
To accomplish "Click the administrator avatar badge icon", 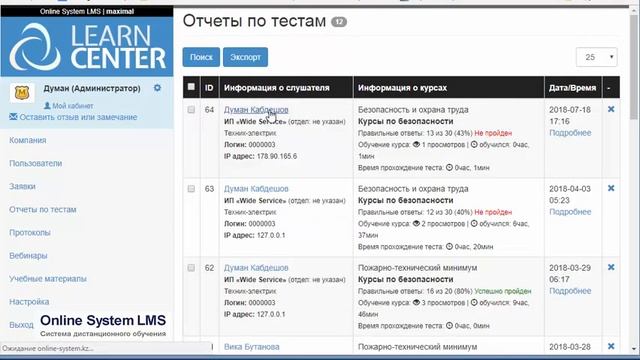I will coord(22,93).
